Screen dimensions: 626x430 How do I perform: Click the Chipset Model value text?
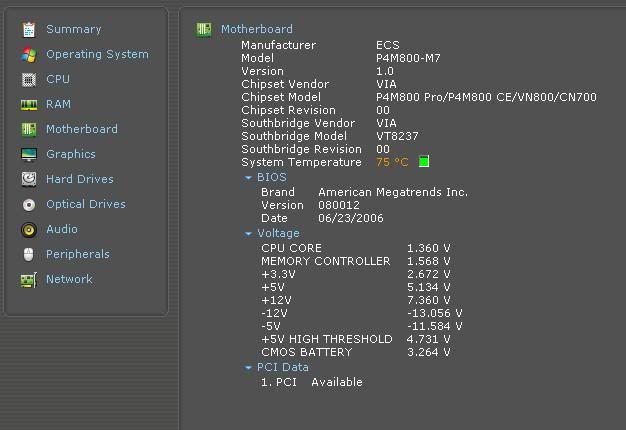(486, 97)
